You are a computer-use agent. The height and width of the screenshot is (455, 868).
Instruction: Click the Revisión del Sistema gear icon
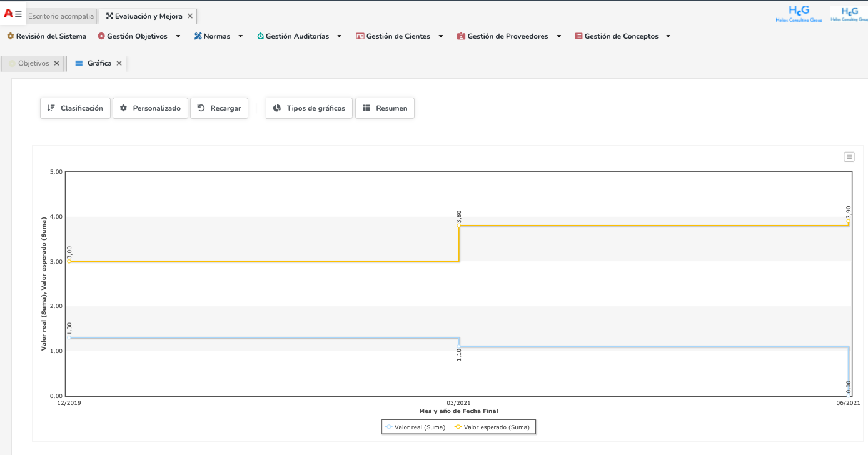[10, 36]
